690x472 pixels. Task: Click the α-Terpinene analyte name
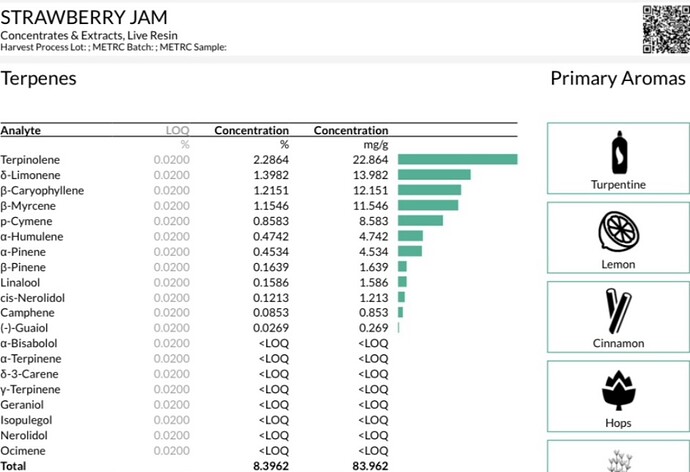click(31, 359)
